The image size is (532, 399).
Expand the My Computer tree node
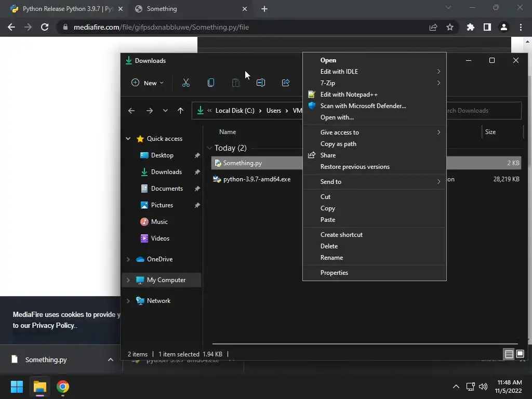[128, 280]
